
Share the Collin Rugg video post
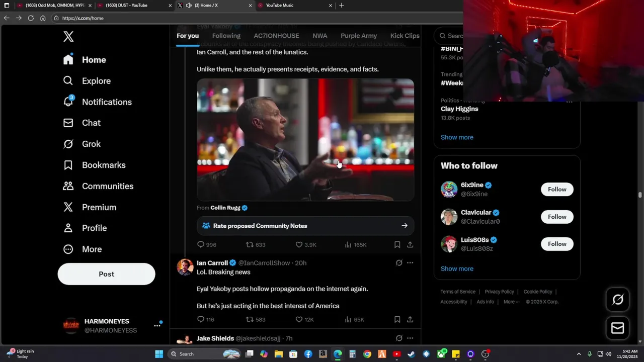[x=410, y=245]
